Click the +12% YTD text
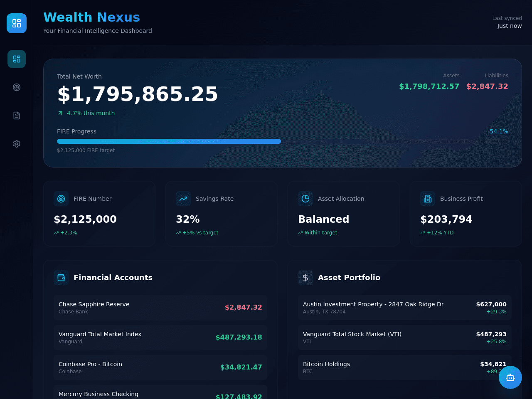This screenshot has width=532, height=399. click(440, 233)
